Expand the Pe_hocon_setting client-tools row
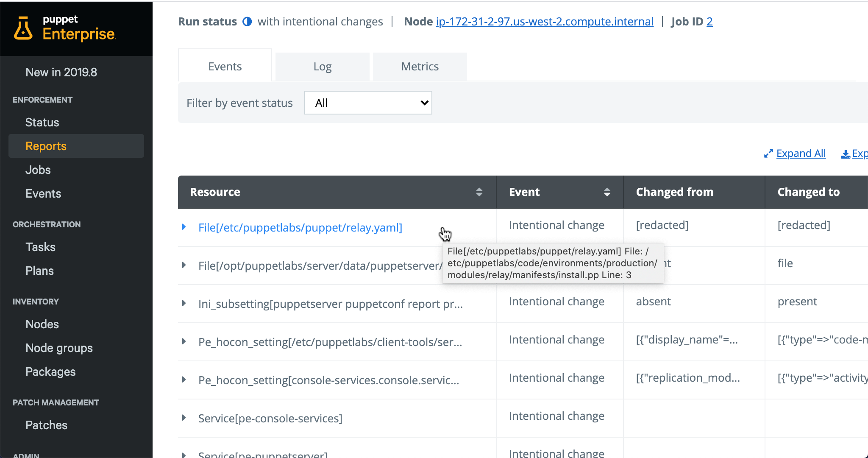 tap(184, 341)
